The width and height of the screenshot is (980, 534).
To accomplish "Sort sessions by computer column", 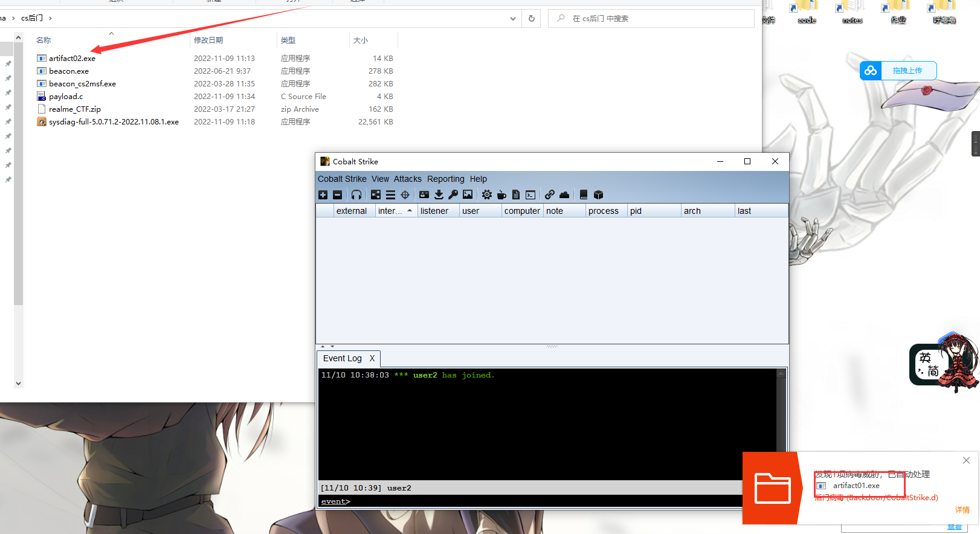I will pos(522,211).
